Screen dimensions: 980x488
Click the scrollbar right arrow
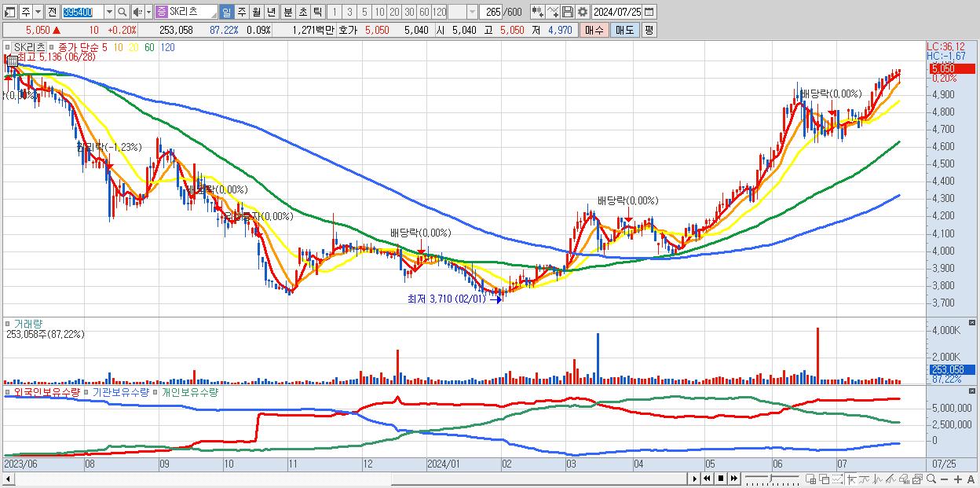point(694,479)
